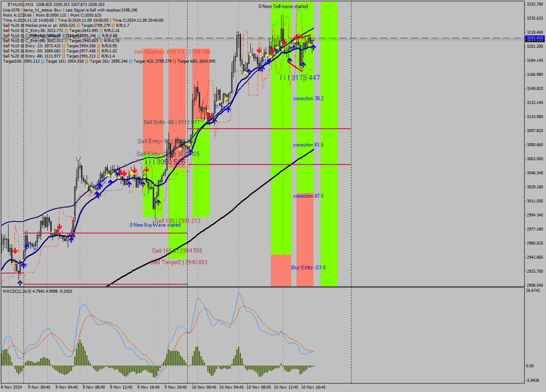Click the 'I I I 3173.447' price label

click(300, 78)
